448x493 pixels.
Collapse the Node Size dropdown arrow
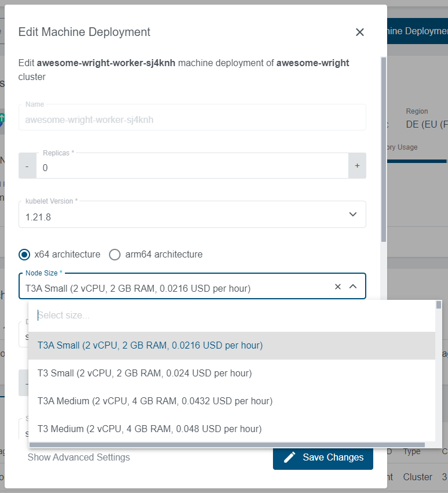(353, 287)
